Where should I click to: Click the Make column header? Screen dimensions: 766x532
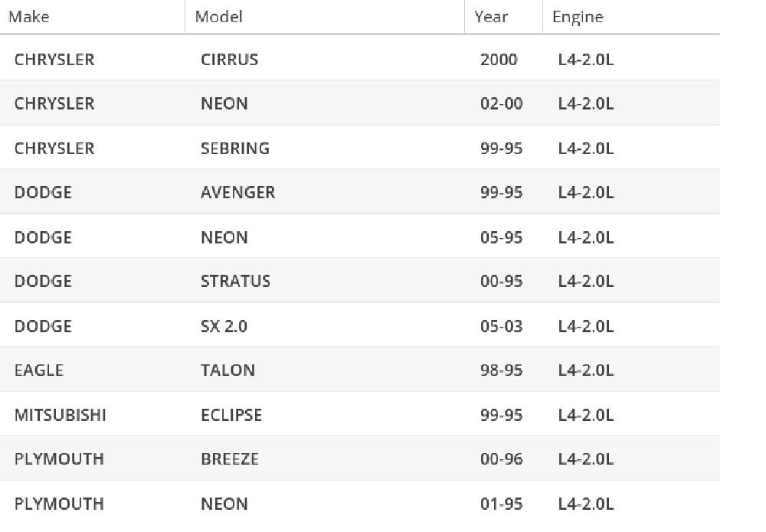pyautogui.click(x=28, y=17)
